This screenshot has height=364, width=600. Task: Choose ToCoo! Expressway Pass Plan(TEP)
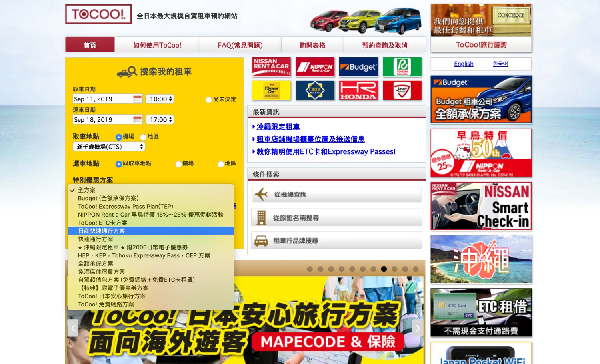(151, 207)
